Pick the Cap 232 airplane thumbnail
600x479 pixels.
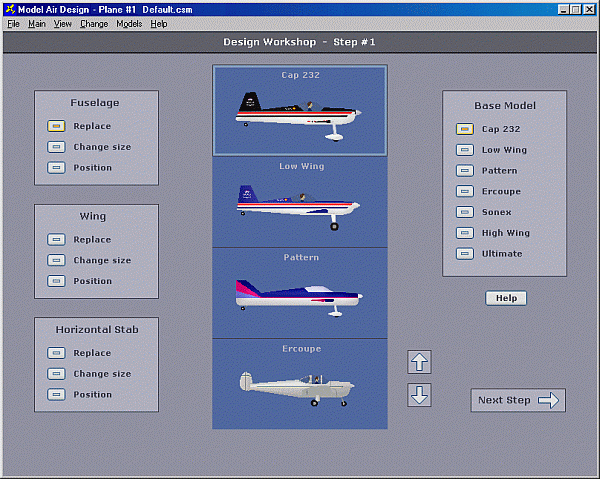tap(300, 111)
